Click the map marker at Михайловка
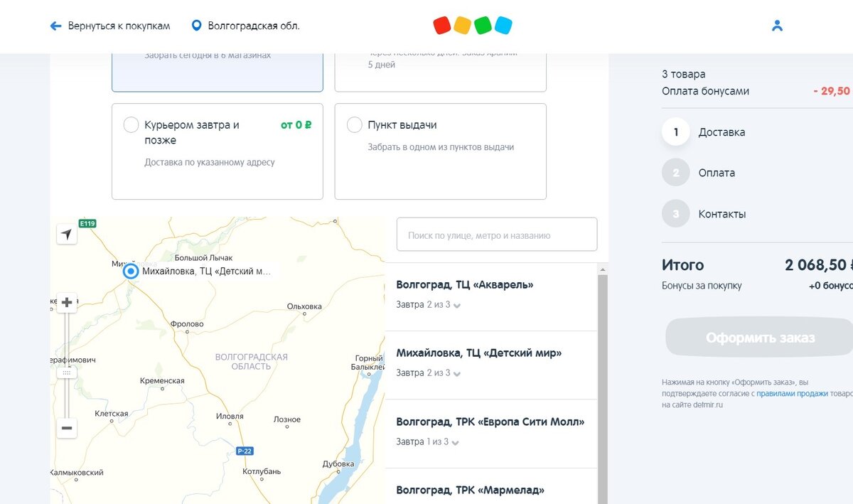The width and height of the screenshot is (853, 504). pos(130,271)
